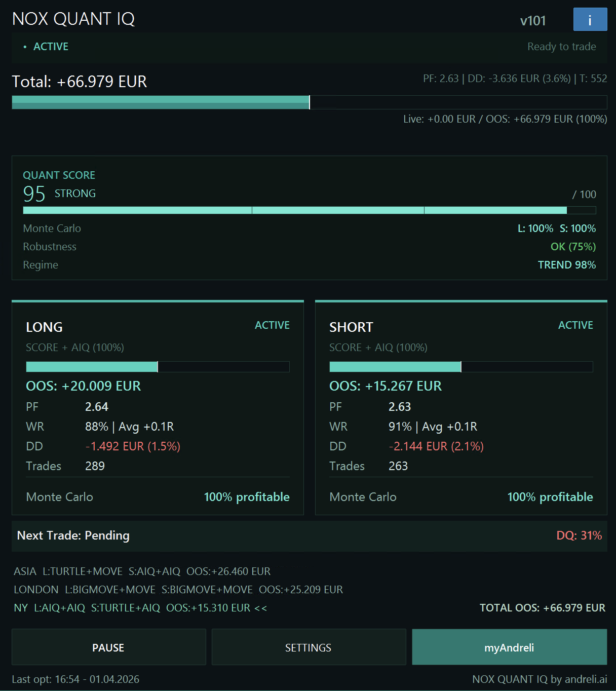
Task: Toggle the SHORT strategy ACTIVE state
Action: click(575, 325)
